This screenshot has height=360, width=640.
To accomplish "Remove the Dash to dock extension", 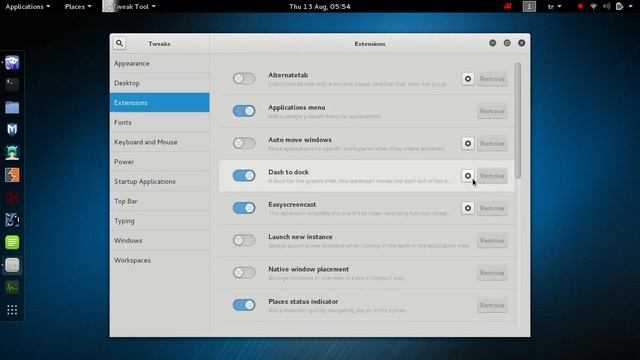I will coord(492,176).
